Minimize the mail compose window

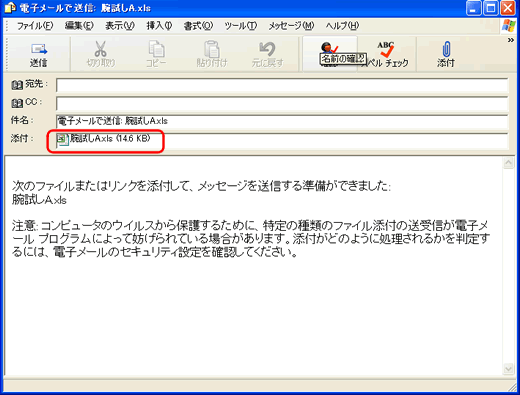(473, 8)
